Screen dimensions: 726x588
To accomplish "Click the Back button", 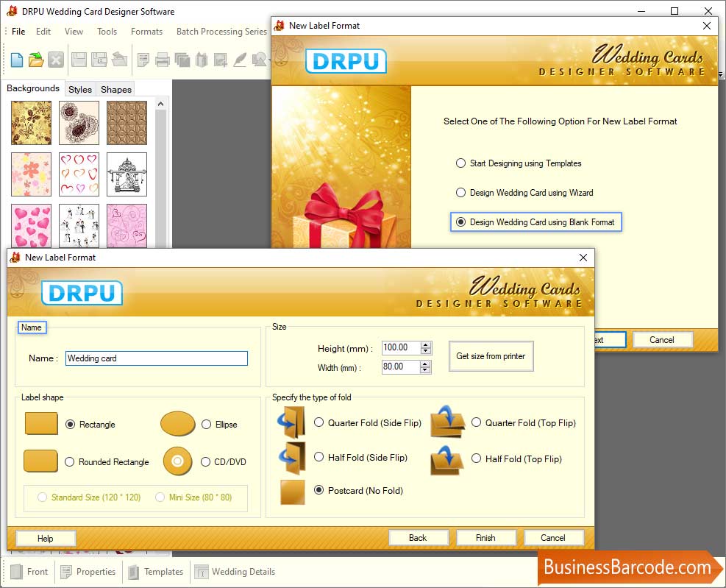I will (x=418, y=538).
